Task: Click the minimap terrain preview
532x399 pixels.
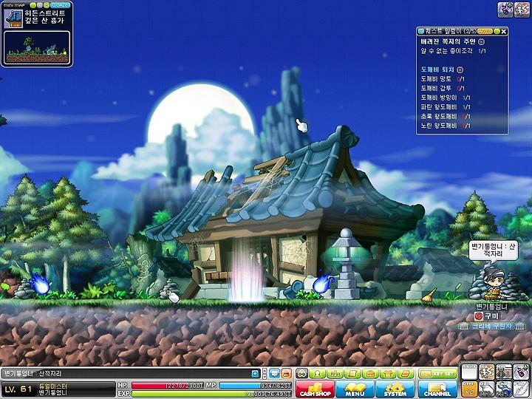Action: (37, 48)
